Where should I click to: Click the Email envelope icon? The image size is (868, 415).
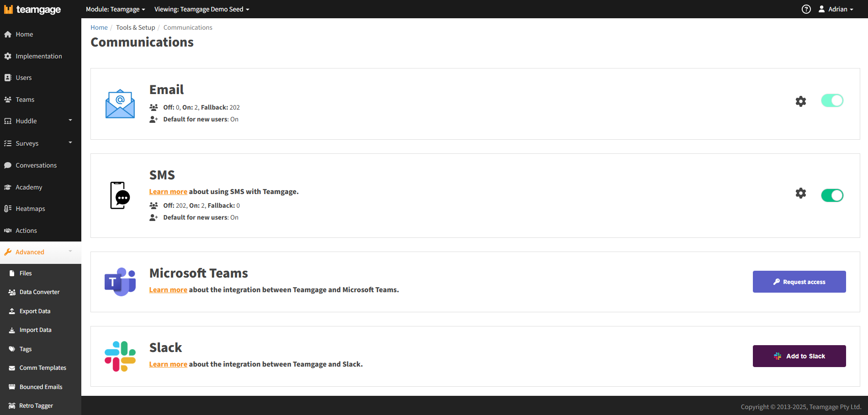120,104
